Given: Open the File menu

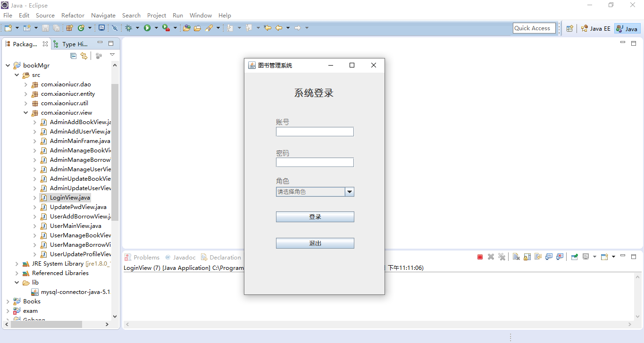Looking at the screenshot, I should tap(8, 15).
